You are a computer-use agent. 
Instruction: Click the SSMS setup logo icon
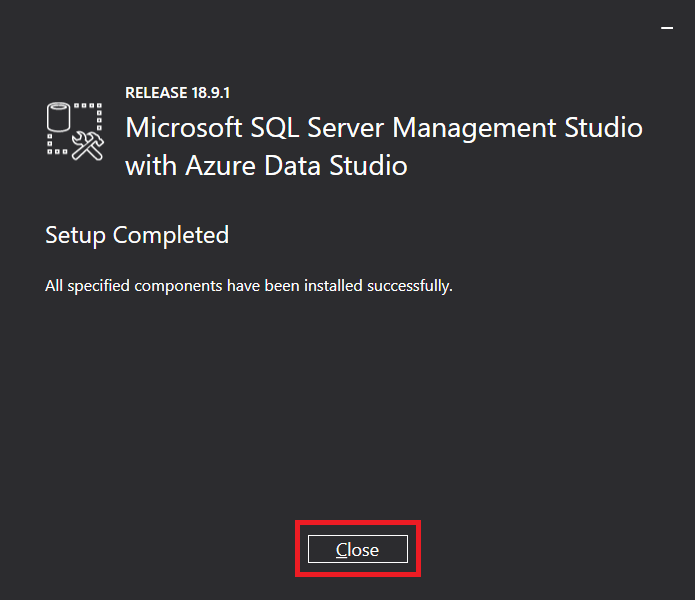pyautogui.click(x=76, y=130)
